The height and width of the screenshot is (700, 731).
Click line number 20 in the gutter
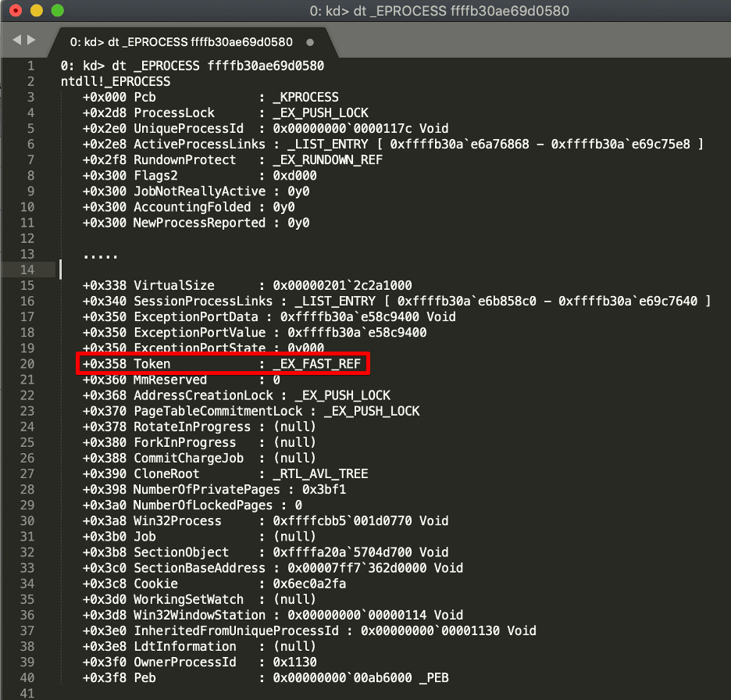(x=29, y=364)
